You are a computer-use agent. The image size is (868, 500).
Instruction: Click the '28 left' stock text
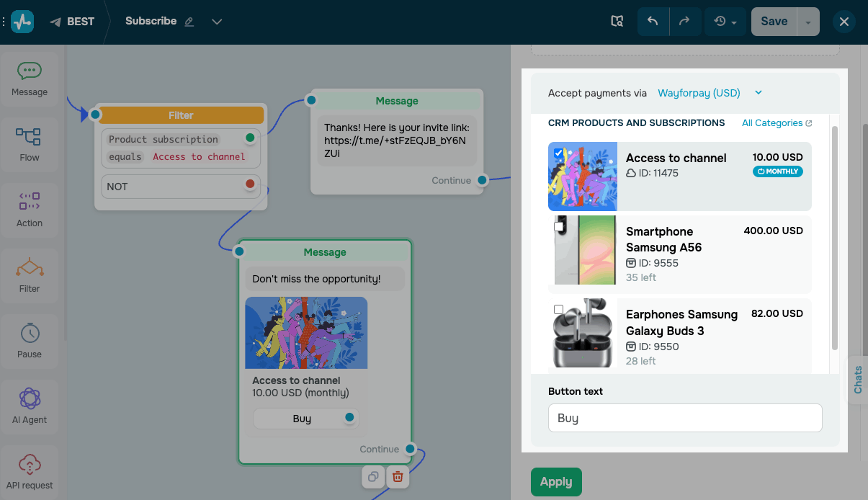641,361
